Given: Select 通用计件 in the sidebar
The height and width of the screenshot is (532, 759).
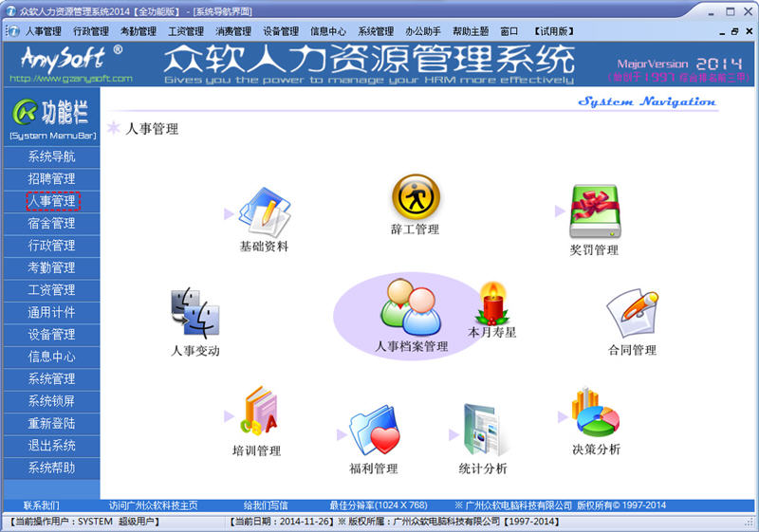Looking at the screenshot, I should point(51,312).
